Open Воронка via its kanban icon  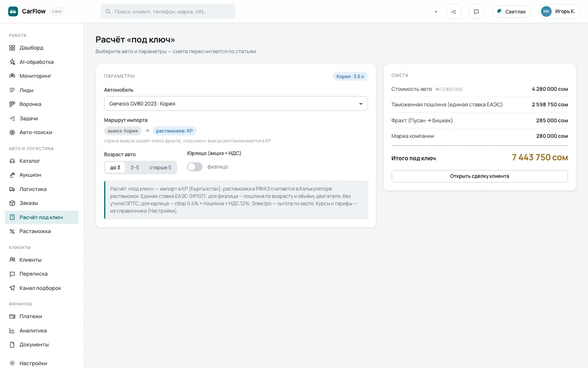[x=12, y=104]
